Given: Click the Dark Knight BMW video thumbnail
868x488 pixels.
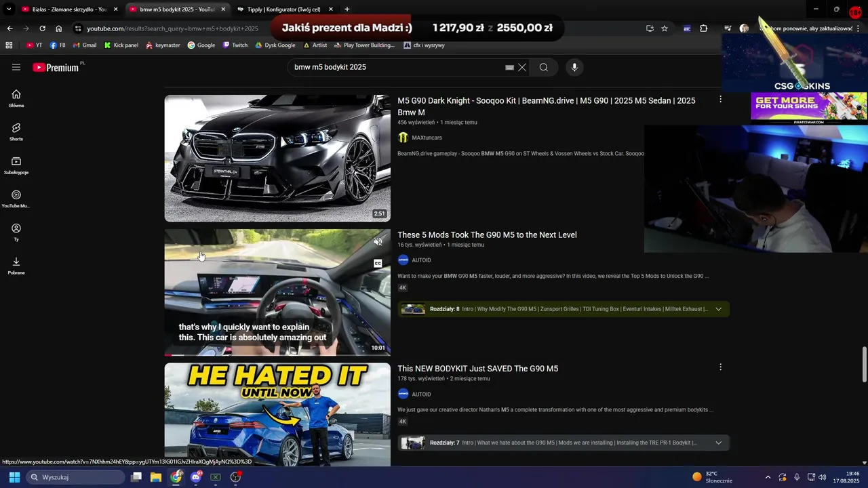Looking at the screenshot, I should (277, 158).
